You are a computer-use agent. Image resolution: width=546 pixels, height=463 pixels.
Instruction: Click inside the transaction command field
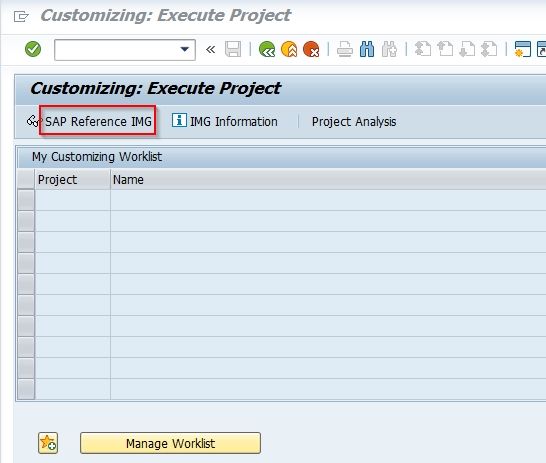pyautogui.click(x=117, y=50)
